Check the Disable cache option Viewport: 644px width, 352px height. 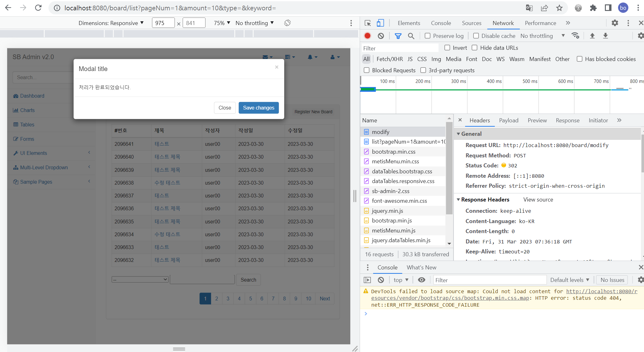476,36
